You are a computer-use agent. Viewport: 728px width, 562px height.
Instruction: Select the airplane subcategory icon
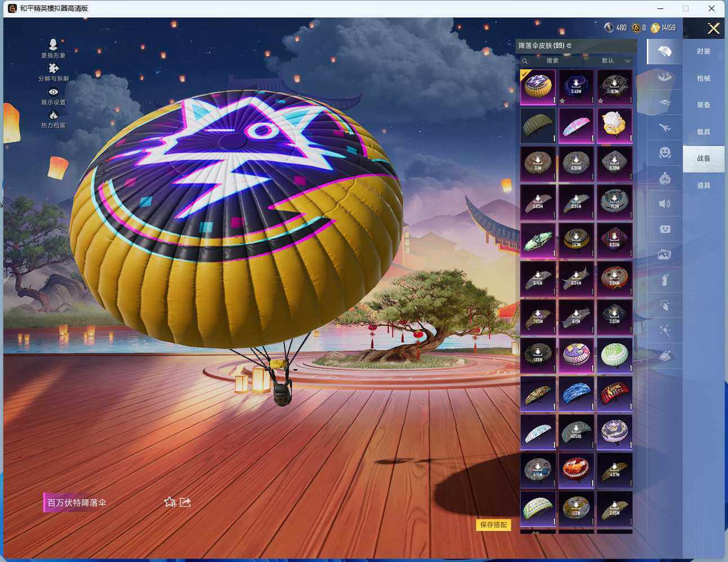click(665, 127)
